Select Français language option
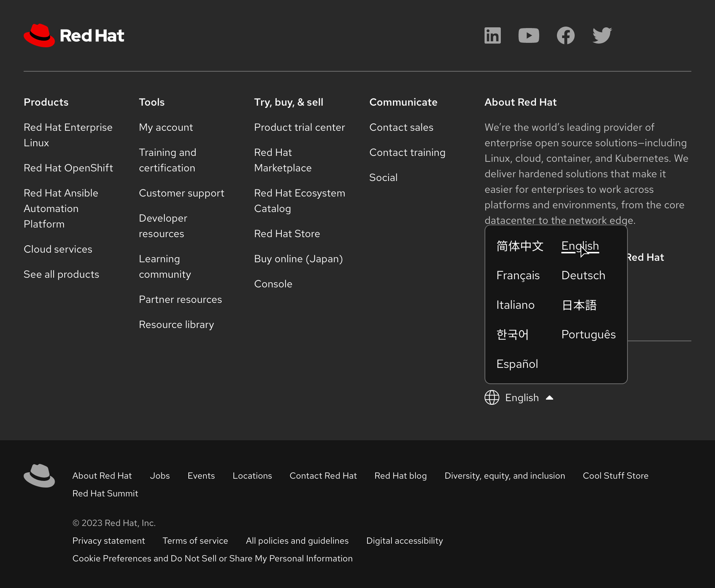This screenshot has width=715, height=588. click(518, 275)
